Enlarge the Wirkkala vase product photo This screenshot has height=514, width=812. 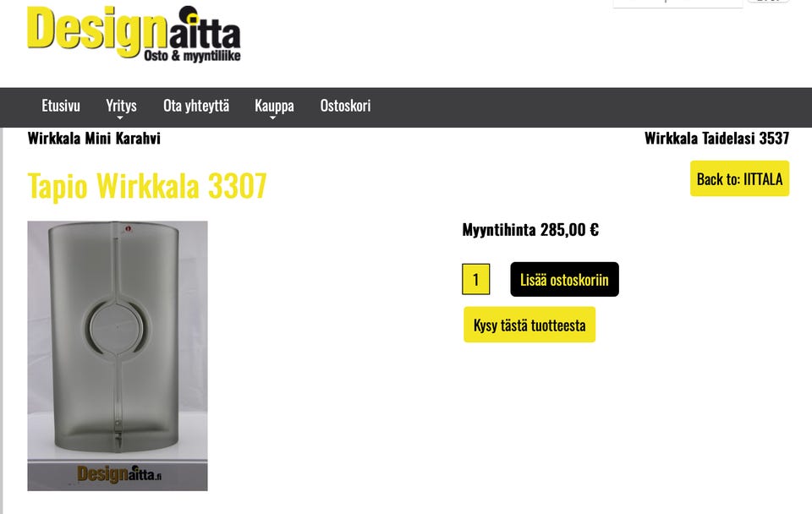coord(118,356)
